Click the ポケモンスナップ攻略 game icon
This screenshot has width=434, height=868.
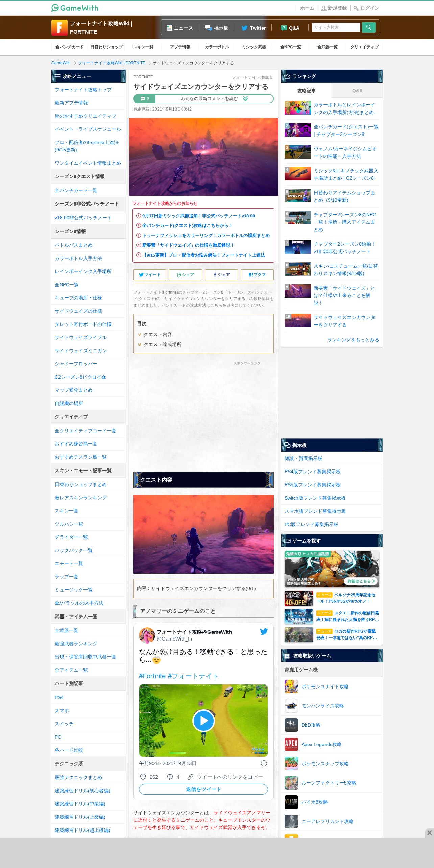pos(291,764)
